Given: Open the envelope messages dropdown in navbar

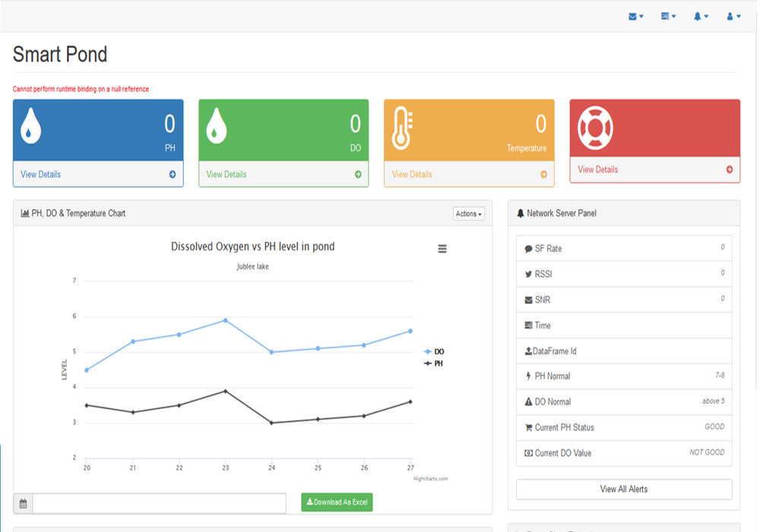Looking at the screenshot, I should (635, 16).
